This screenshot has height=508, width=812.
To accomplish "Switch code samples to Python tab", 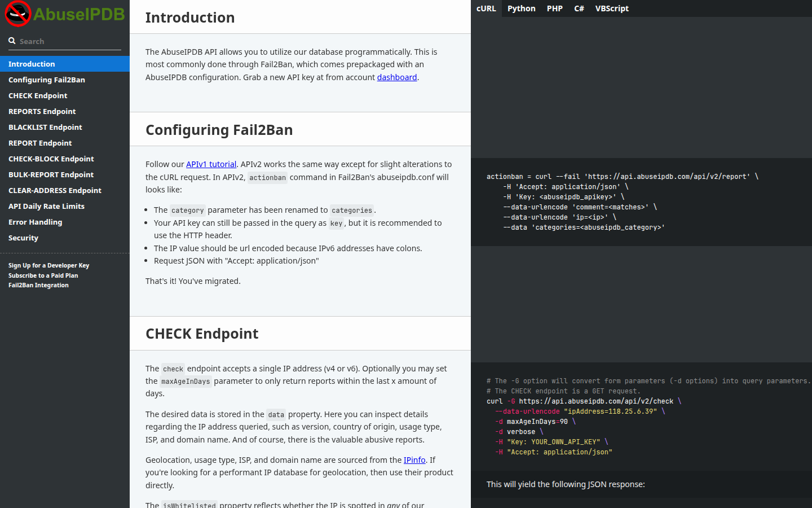I will [522, 8].
